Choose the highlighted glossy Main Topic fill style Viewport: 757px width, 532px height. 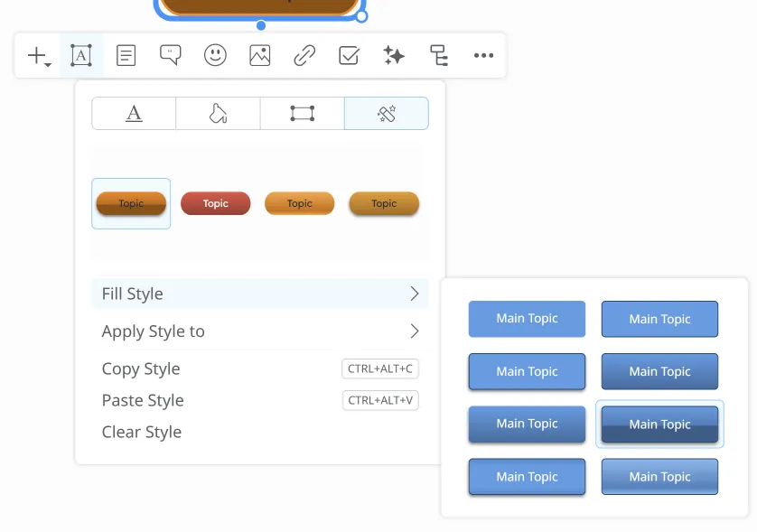659,425
